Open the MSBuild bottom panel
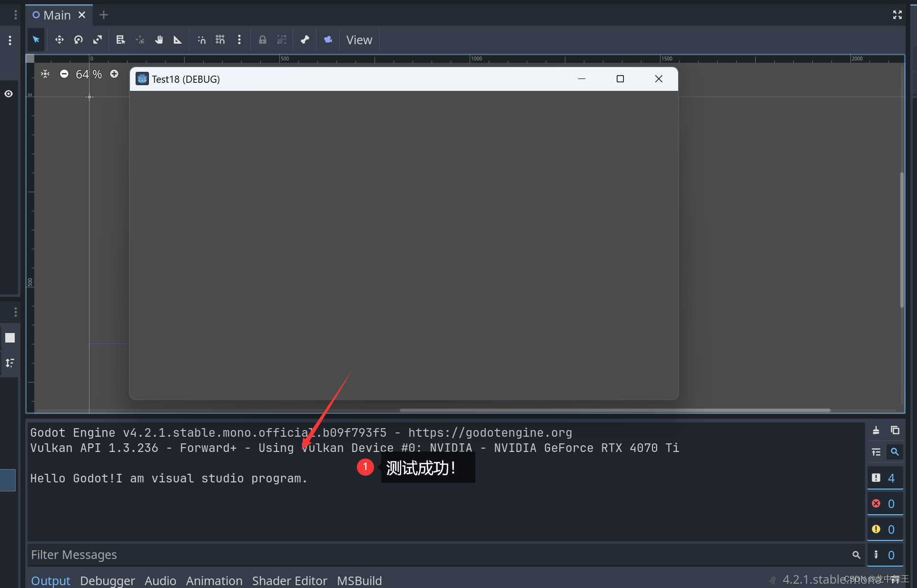This screenshot has width=917, height=588. tap(359, 580)
